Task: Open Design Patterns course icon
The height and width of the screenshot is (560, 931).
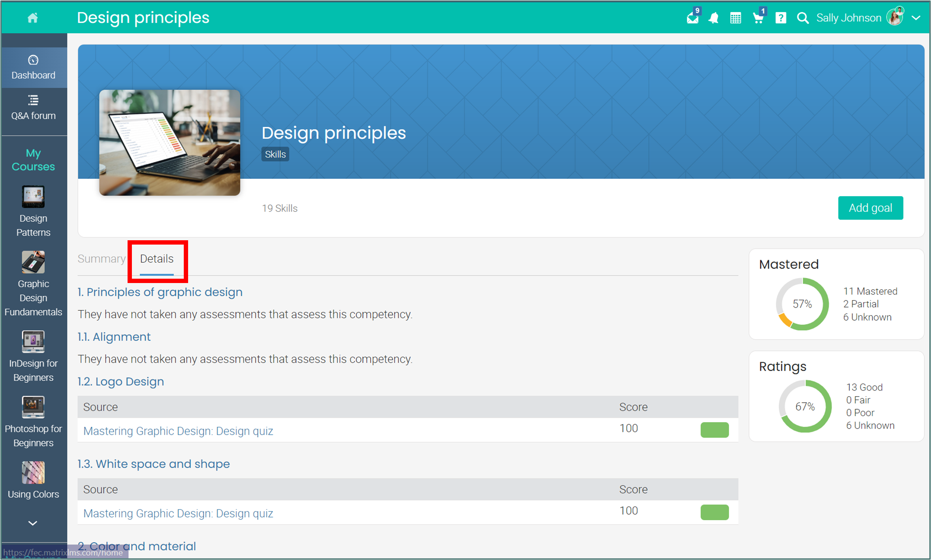Action: [33, 197]
